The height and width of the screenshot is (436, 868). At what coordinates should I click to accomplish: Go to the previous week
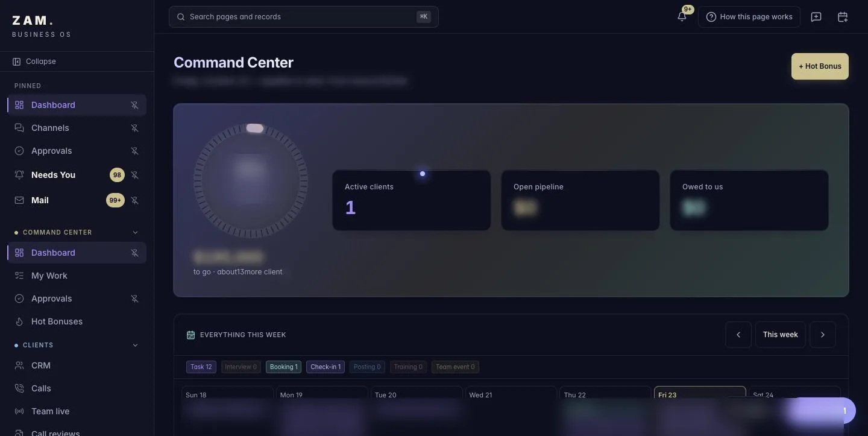pos(738,335)
